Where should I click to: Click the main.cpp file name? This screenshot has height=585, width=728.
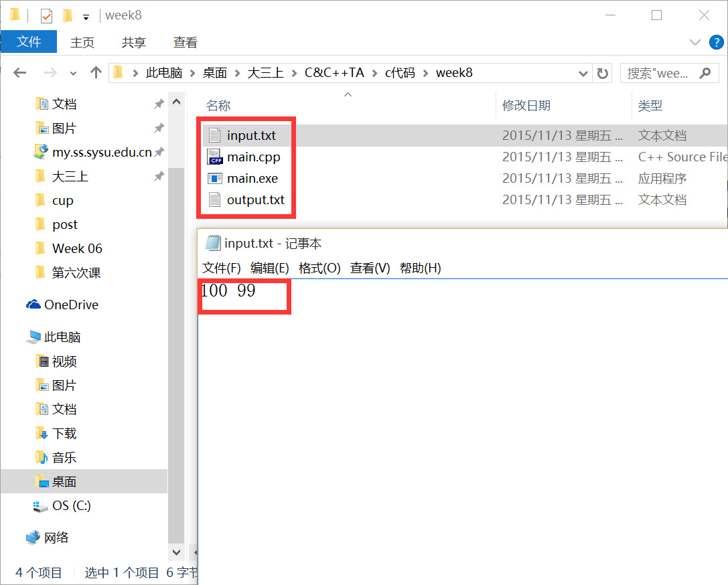254,157
